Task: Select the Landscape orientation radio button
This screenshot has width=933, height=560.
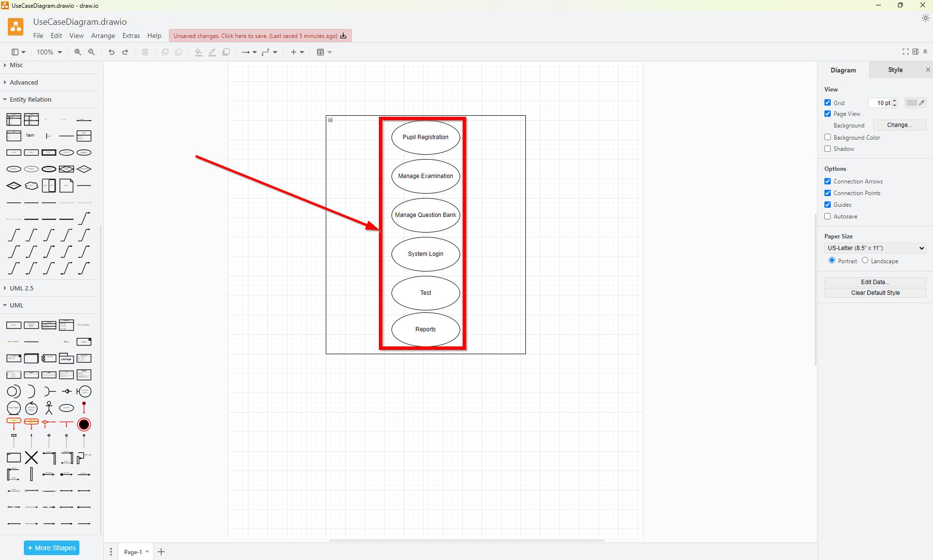Action: point(864,261)
